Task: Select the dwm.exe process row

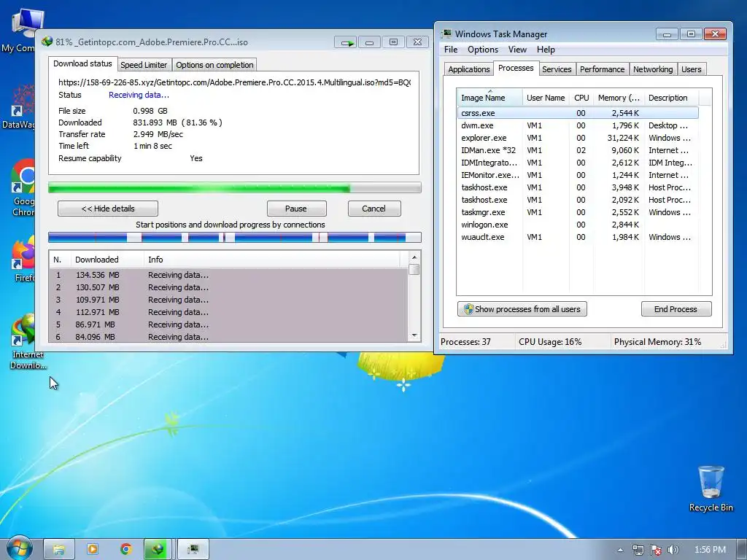Action: [578, 125]
